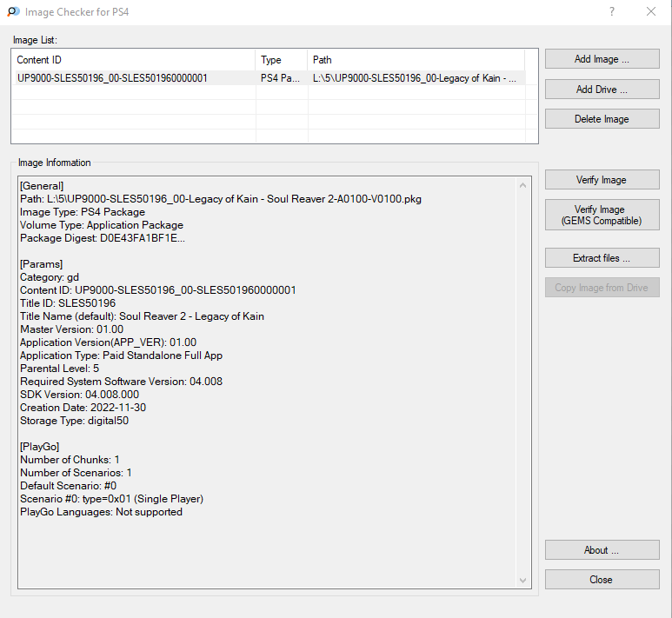
Task: Click the Creation Date: 2022-11-30 line
Action: [x=83, y=408]
